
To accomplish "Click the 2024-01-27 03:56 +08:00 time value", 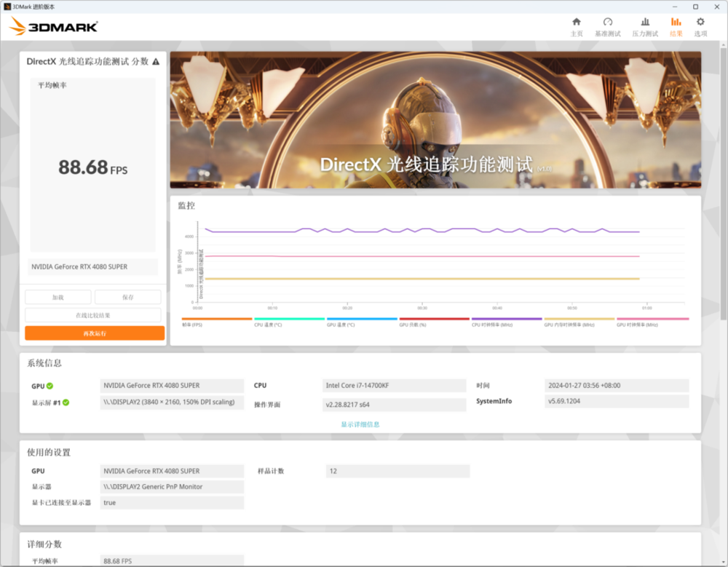I will point(617,386).
